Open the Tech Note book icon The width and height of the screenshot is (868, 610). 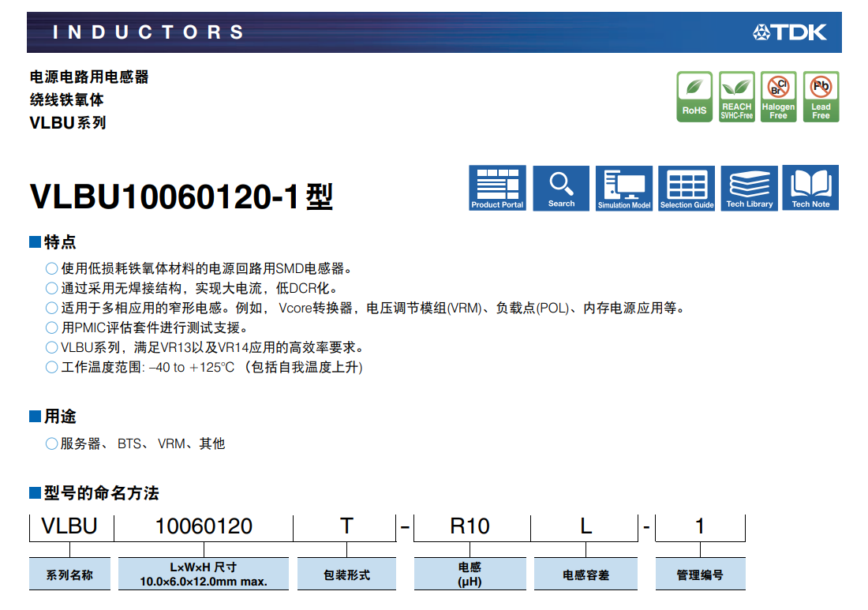click(x=810, y=188)
